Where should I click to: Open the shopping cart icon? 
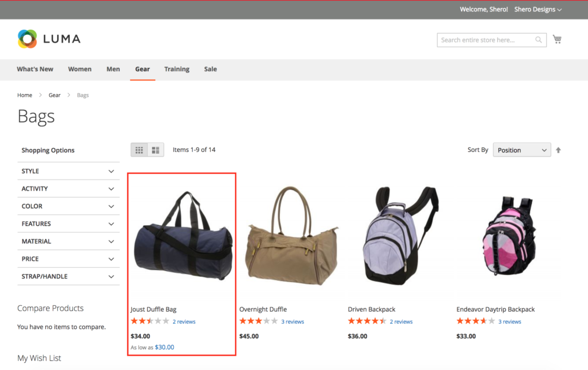[556, 39]
